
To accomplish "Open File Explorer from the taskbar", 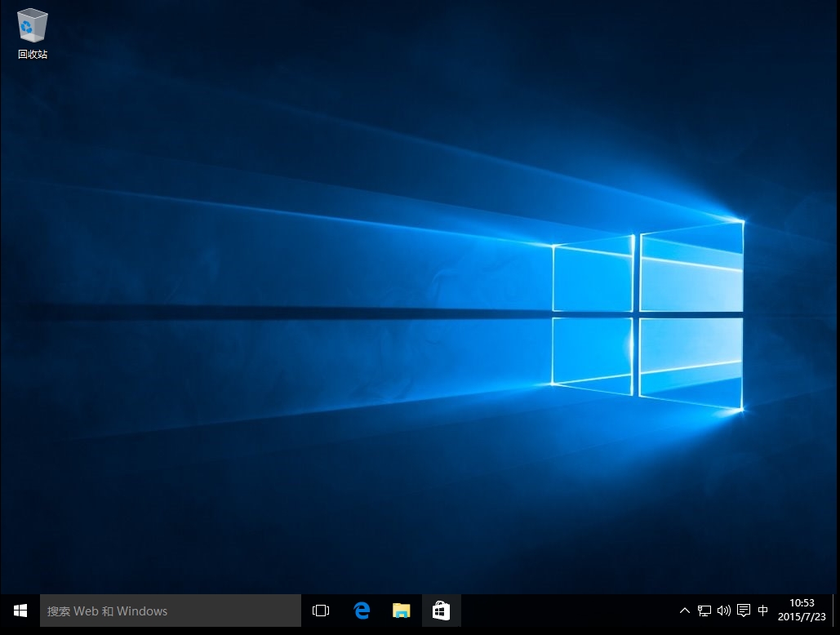I will [x=402, y=611].
